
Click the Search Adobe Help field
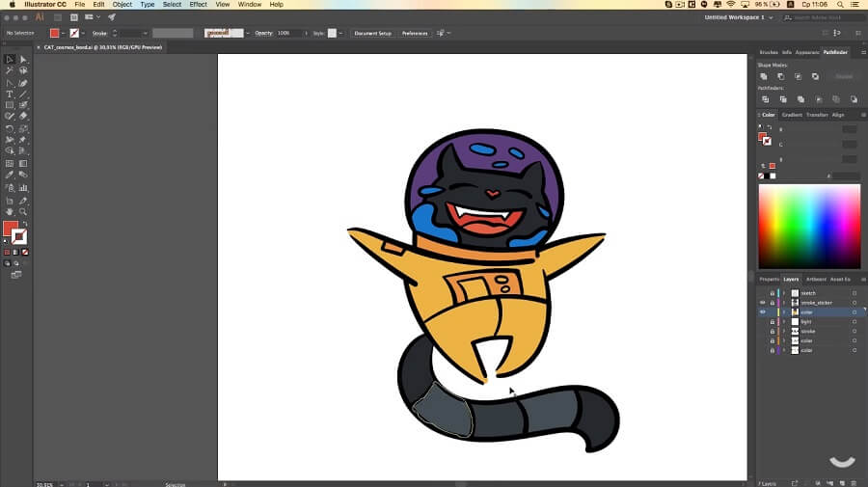820,17
